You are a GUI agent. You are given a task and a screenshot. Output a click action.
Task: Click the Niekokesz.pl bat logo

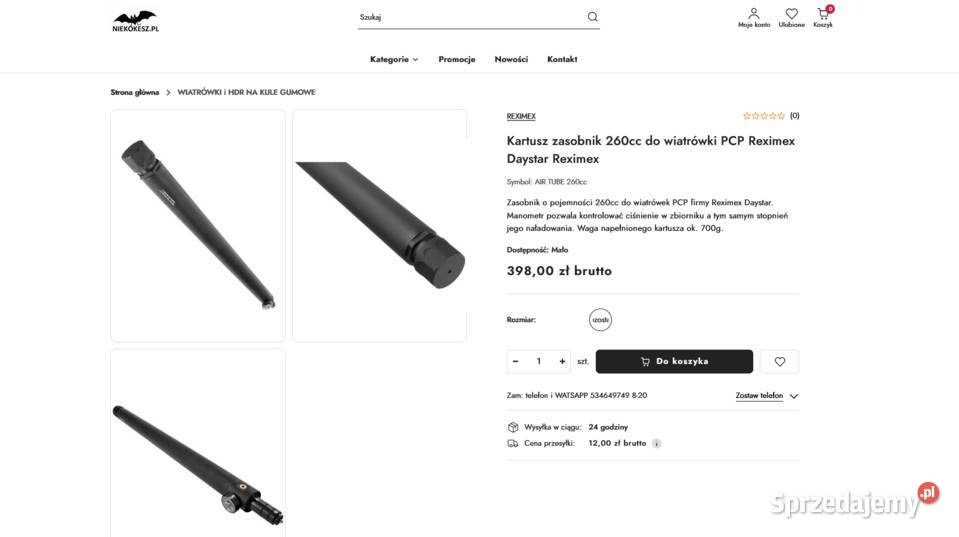pyautogui.click(x=135, y=20)
